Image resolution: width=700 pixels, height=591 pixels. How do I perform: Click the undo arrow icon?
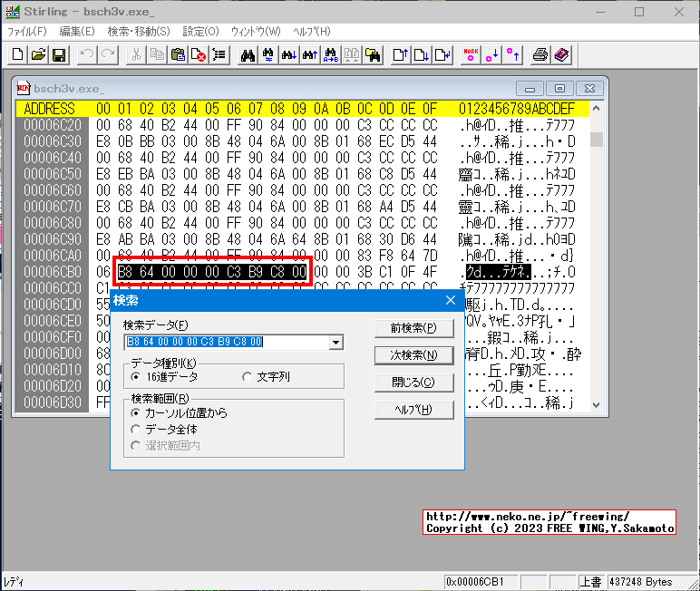87,55
